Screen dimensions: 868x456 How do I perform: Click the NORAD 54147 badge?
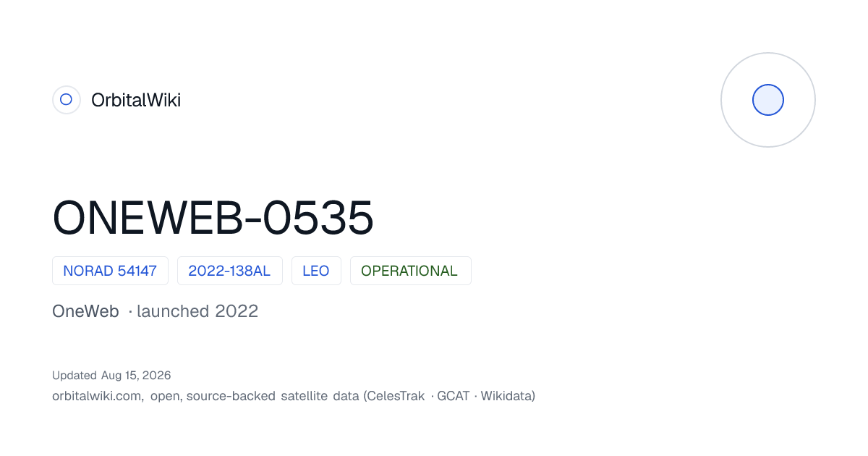tap(110, 271)
